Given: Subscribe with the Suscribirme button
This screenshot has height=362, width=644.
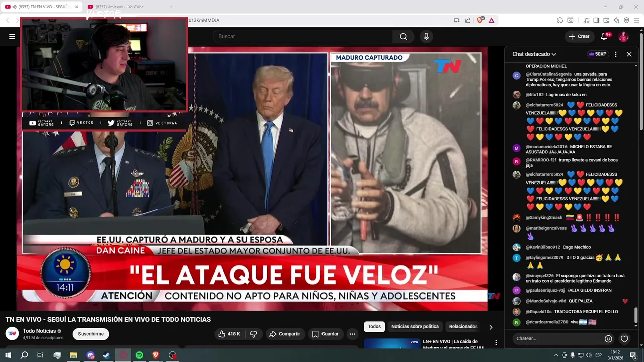Looking at the screenshot, I should click(91, 334).
